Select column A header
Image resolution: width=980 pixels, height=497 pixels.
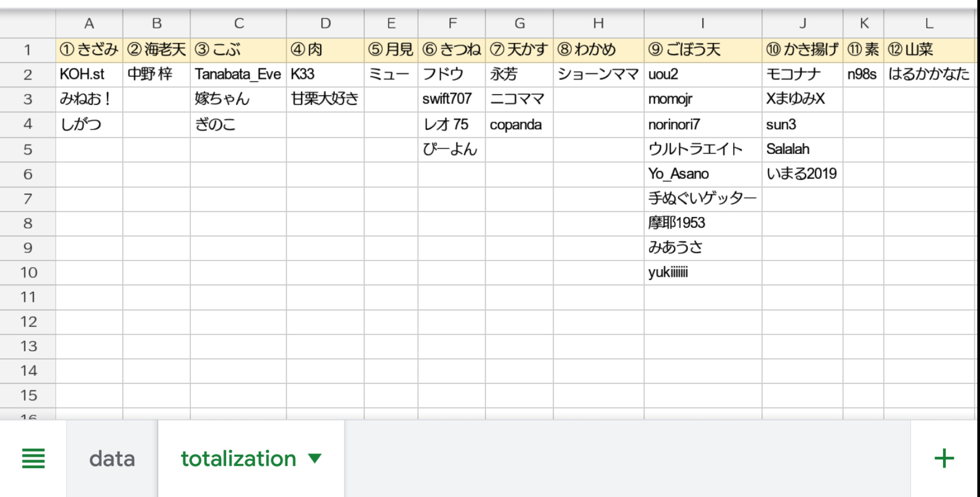(89, 23)
